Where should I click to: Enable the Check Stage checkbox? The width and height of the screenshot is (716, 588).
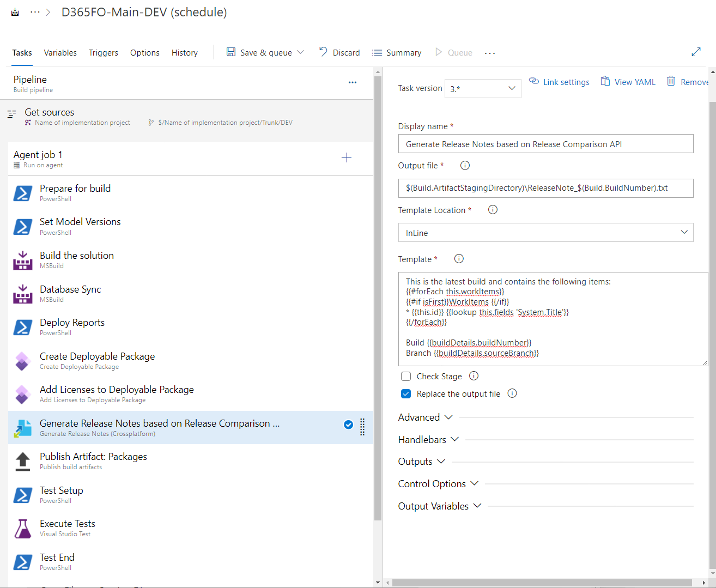click(406, 376)
